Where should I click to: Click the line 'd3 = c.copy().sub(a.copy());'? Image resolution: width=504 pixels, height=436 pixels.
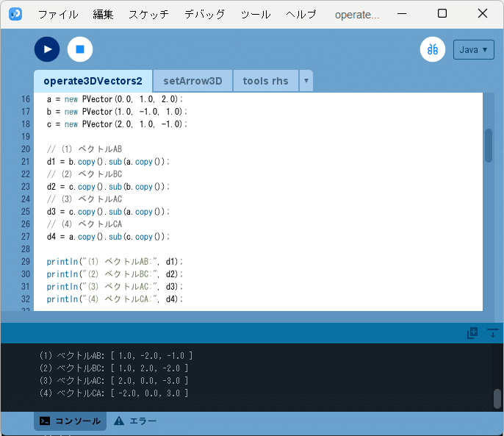108,212
